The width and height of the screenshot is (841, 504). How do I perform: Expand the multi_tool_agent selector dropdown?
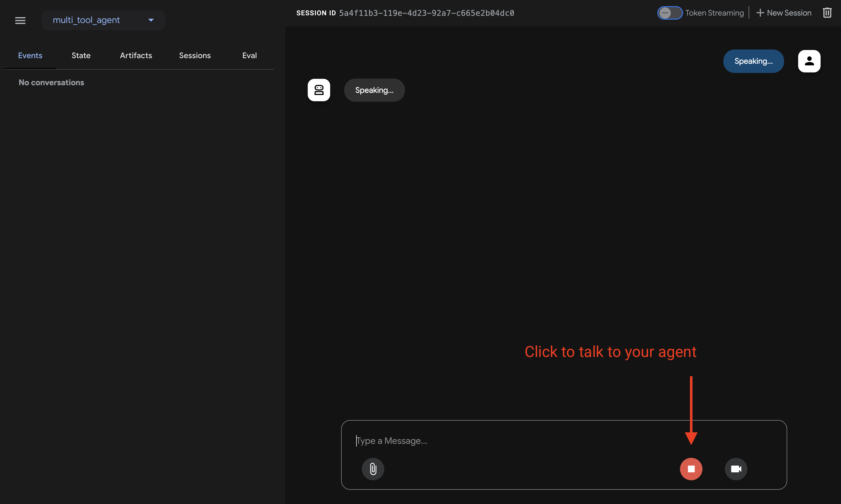coord(151,20)
